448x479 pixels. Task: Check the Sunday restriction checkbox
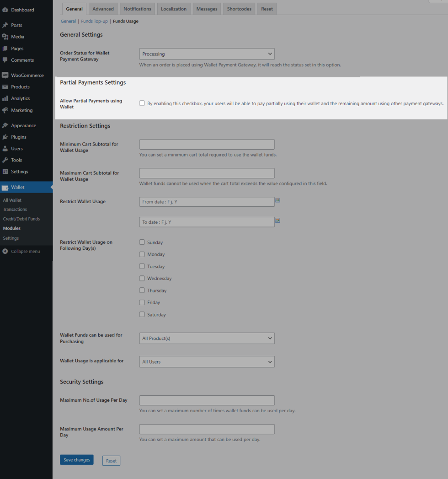(142, 242)
